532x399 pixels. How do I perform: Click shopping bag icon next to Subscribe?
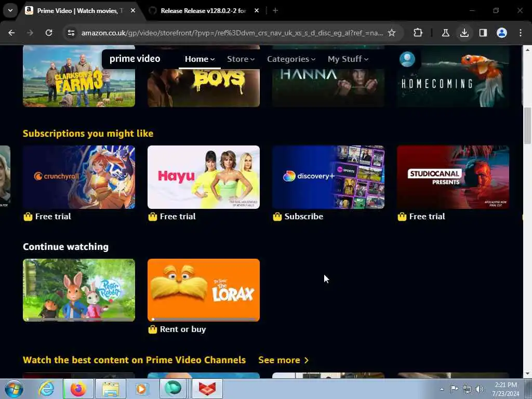[277, 217]
